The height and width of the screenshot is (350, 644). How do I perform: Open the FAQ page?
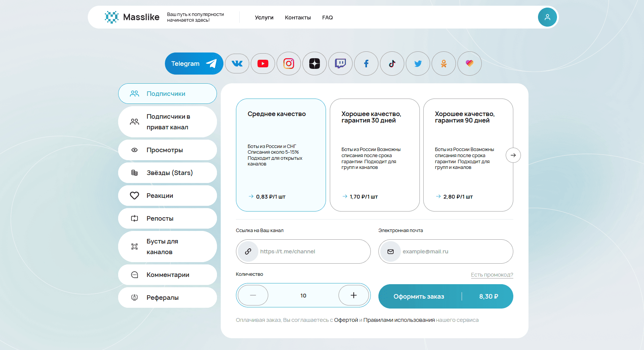click(328, 17)
